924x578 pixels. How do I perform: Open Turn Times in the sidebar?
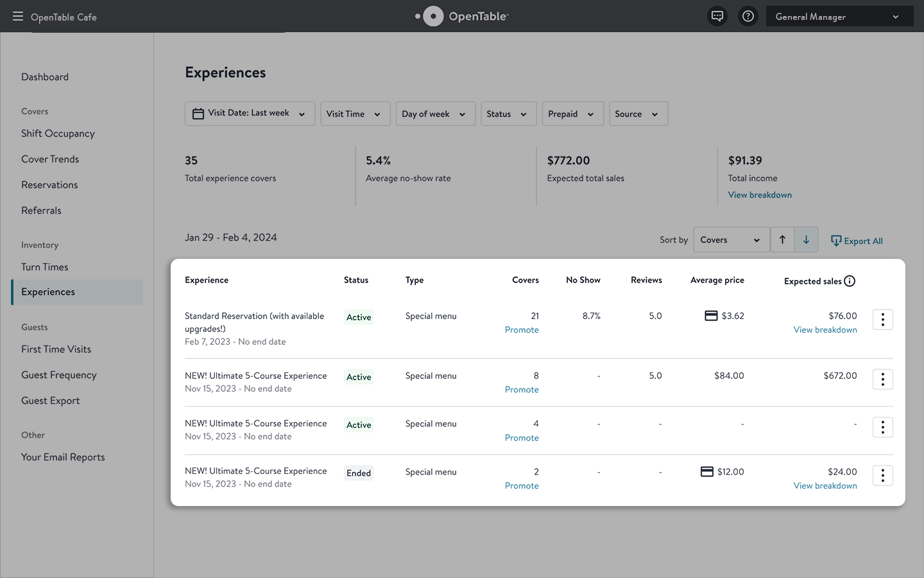[x=44, y=267]
